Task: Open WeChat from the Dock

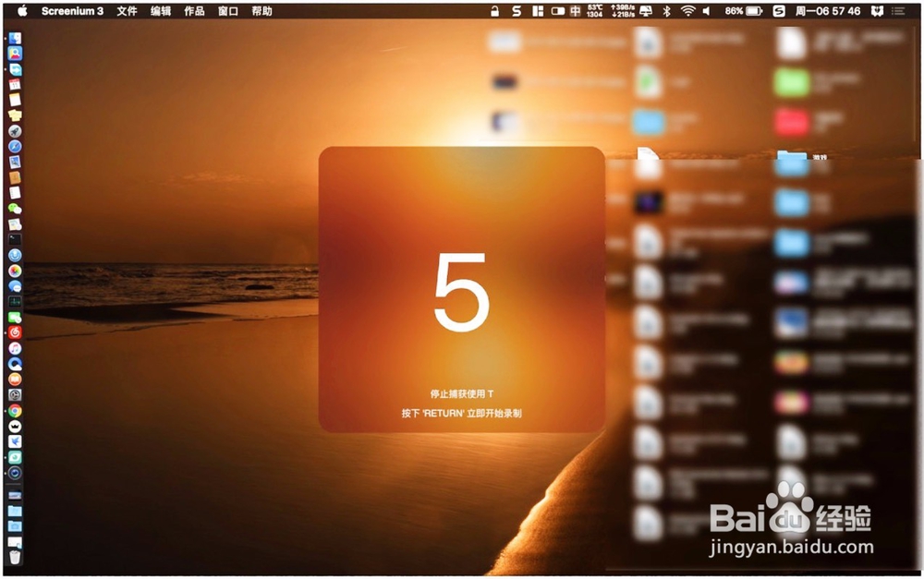Action: (15, 209)
